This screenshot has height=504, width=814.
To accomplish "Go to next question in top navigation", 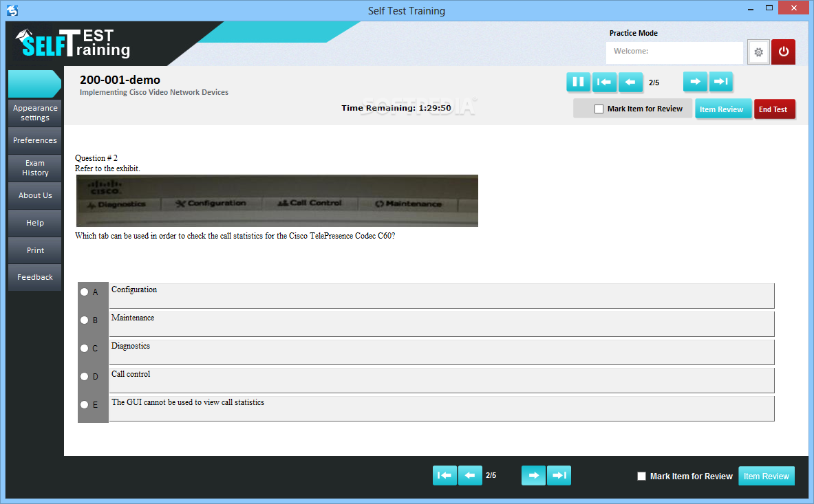I will tap(695, 81).
